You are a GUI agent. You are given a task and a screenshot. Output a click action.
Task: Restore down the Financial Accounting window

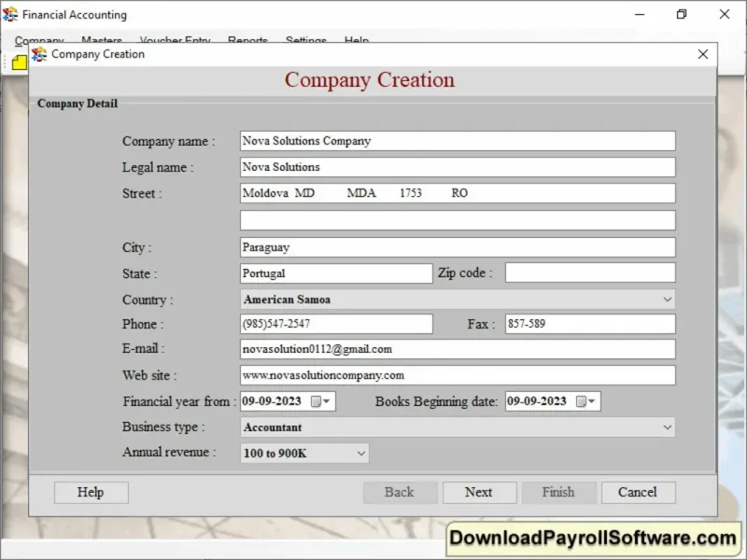pos(682,14)
